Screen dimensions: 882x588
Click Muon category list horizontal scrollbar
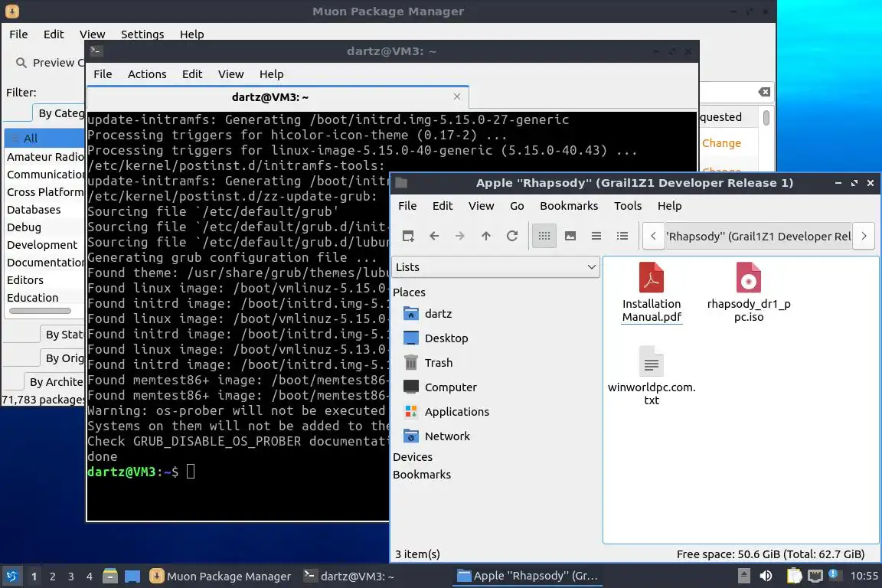tap(40, 311)
